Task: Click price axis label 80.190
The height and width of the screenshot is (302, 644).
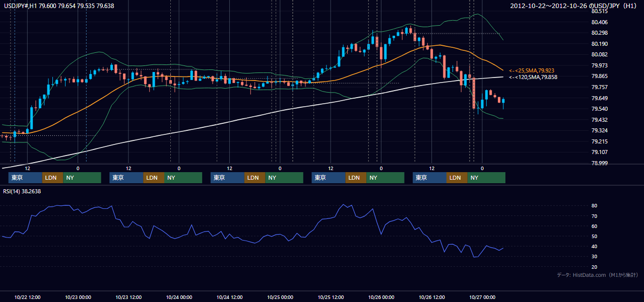Action: click(600, 44)
